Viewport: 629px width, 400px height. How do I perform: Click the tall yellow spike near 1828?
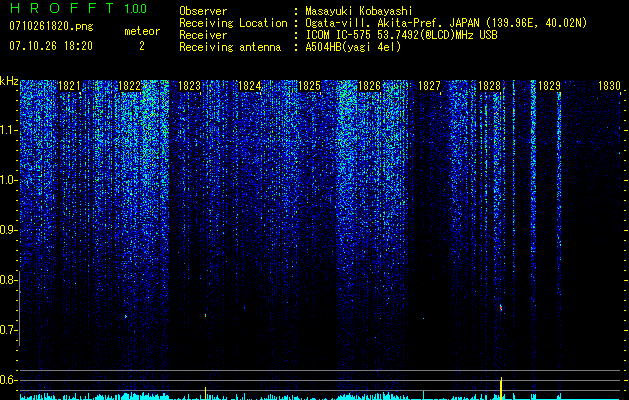[x=501, y=388]
